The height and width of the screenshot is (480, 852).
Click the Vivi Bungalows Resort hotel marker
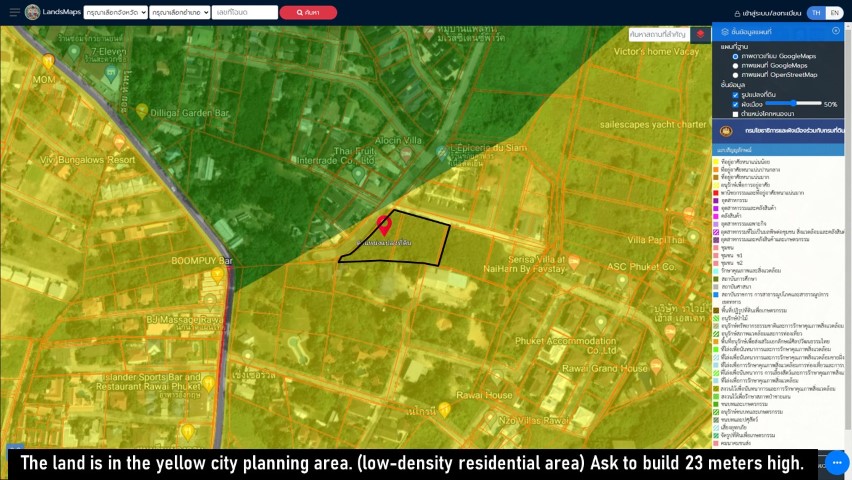119,143
